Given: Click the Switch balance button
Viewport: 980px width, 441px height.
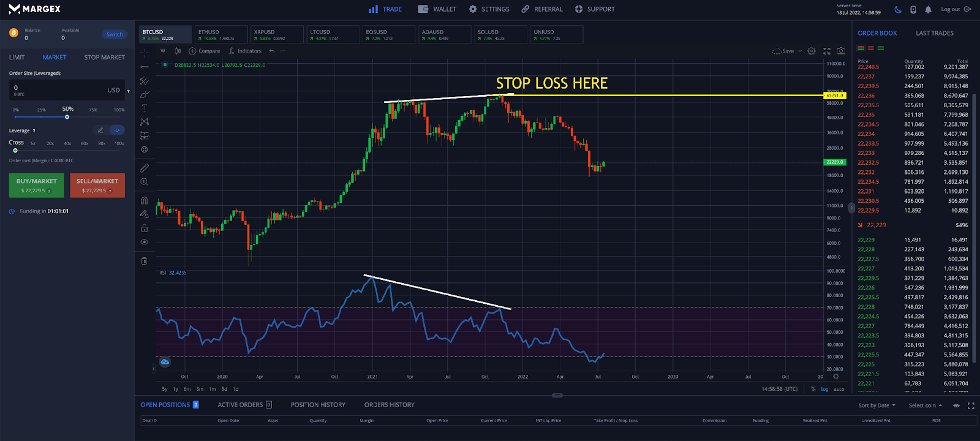Looking at the screenshot, I should (115, 34).
